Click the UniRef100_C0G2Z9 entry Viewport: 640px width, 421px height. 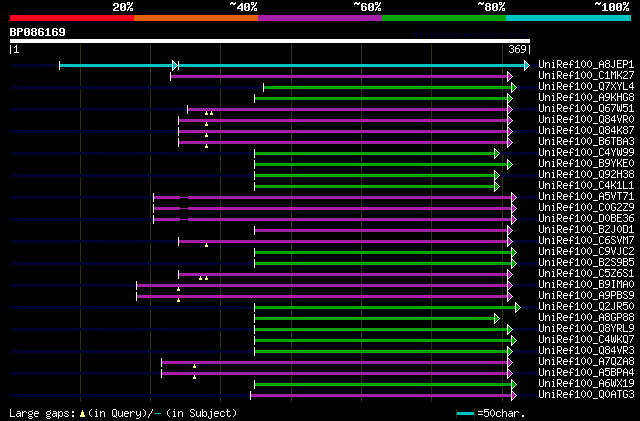click(x=586, y=208)
